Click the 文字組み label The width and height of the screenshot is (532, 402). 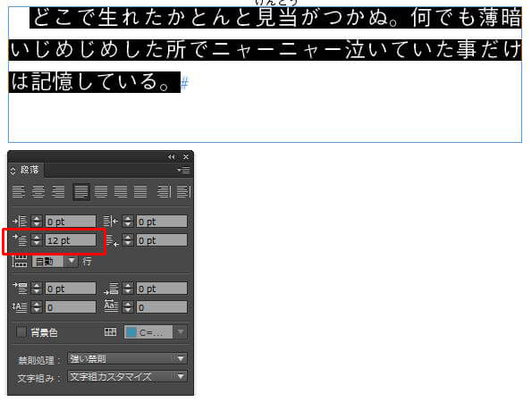tap(38, 378)
